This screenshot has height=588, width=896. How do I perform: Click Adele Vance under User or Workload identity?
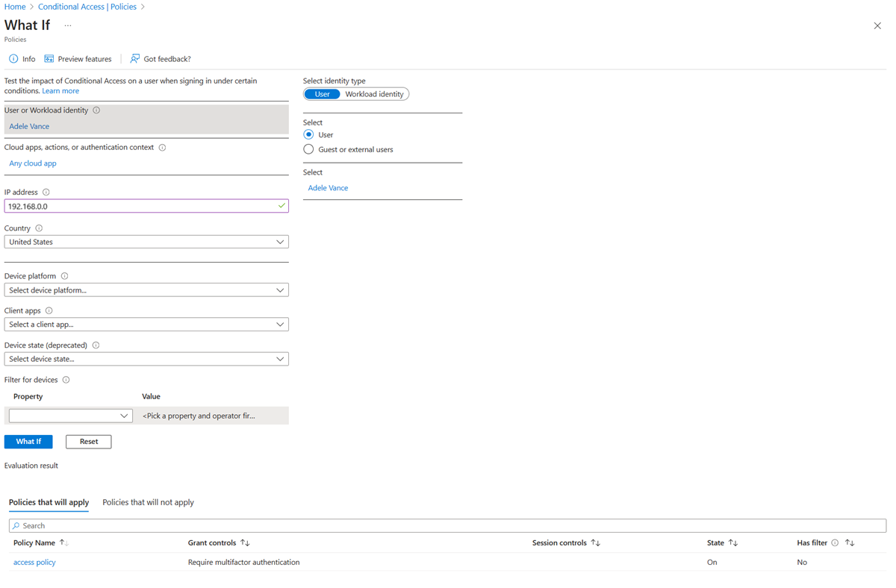29,127
